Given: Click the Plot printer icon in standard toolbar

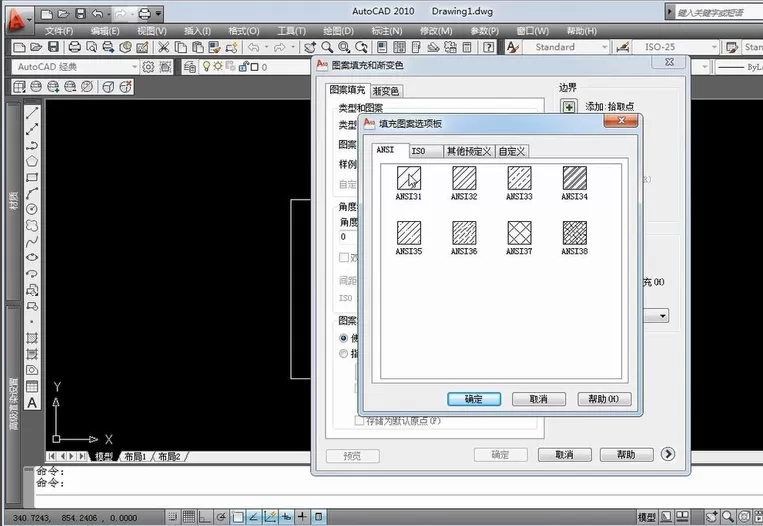Looking at the screenshot, I should click(x=74, y=47).
